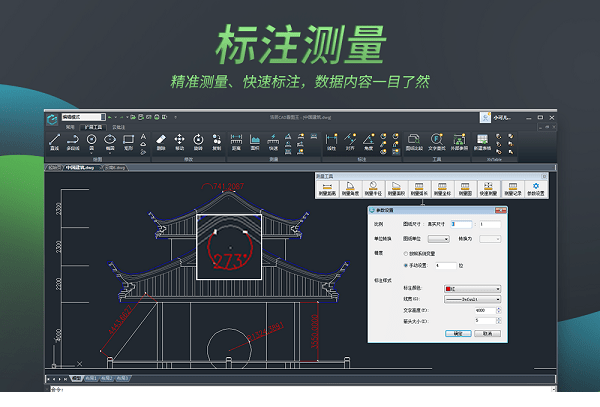Expand the Ellipse tool dropdown arrow
Image resolution: width=600 pixels, height=407 pixels.
(110, 153)
